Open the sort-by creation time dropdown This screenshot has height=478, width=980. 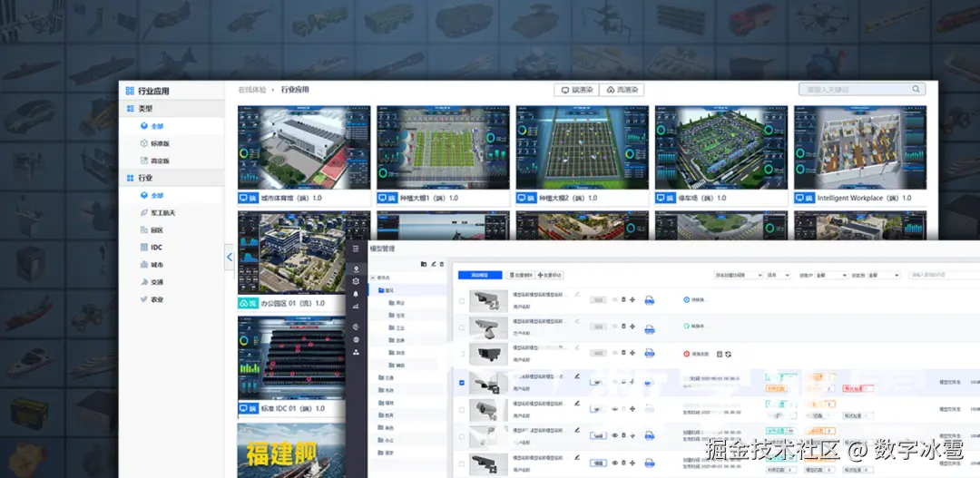[738, 275]
